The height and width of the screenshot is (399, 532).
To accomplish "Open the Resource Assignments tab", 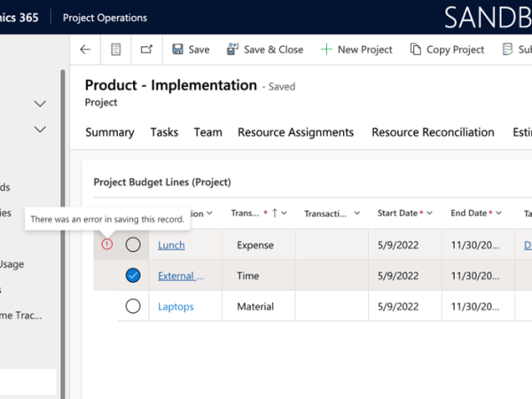I will point(296,132).
